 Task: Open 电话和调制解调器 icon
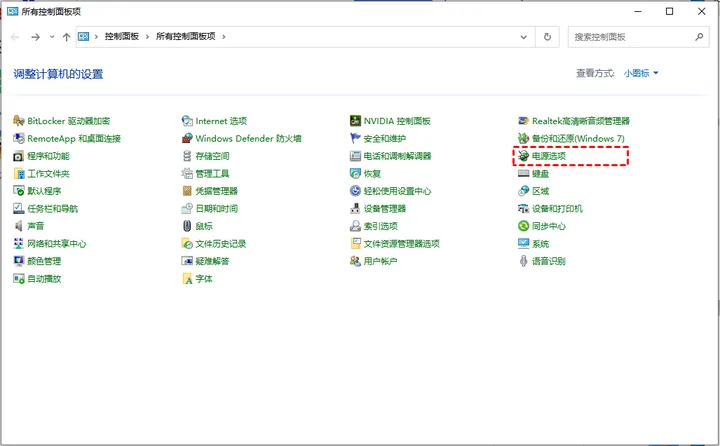[355, 156]
